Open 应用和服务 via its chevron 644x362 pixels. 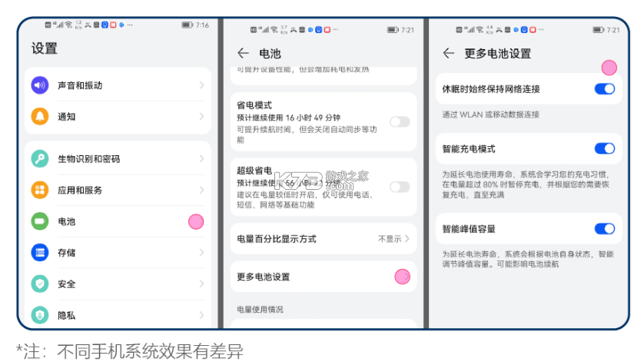pos(201,190)
